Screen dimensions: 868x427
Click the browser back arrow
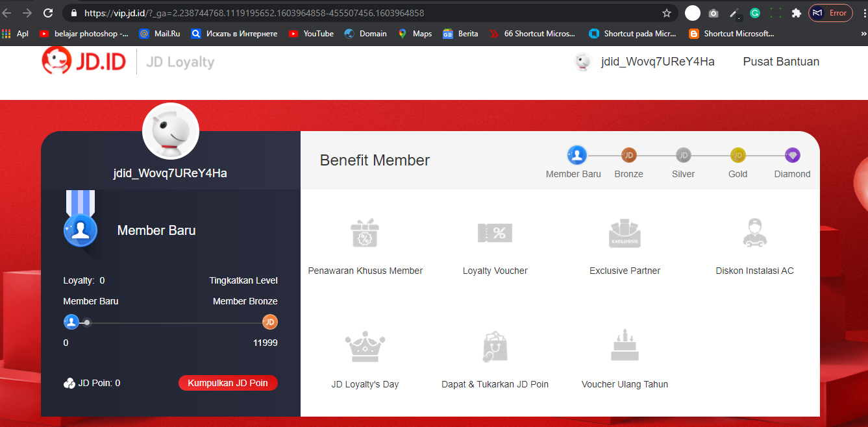click(x=7, y=13)
